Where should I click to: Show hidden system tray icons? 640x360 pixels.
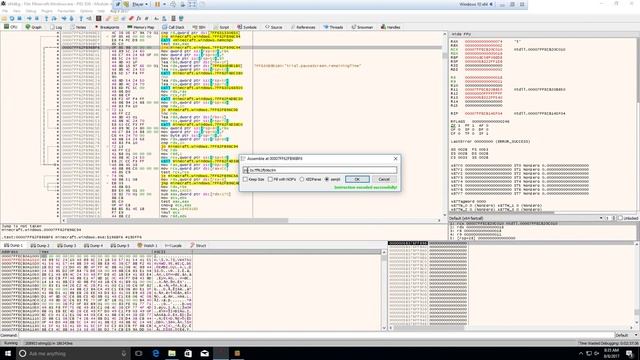(x=581, y=353)
